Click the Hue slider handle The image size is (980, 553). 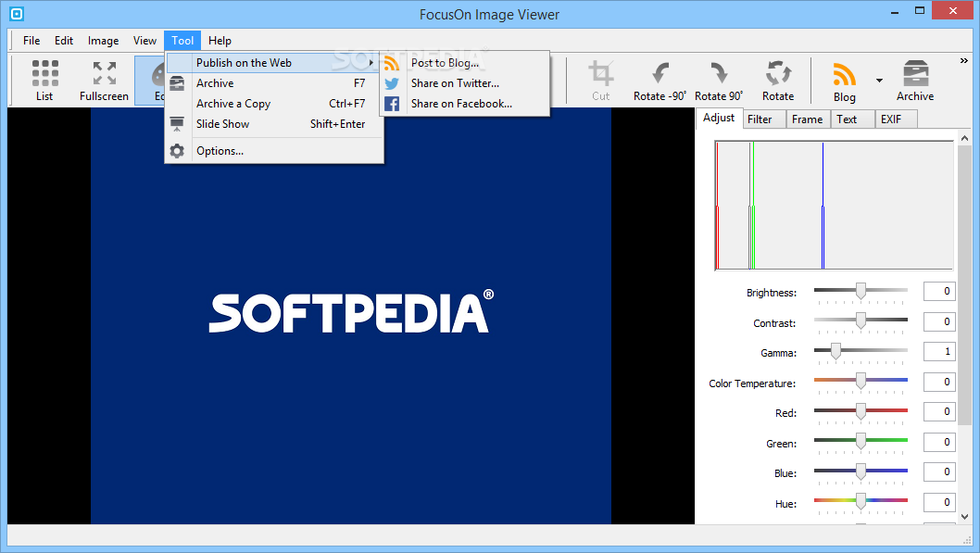[861, 502]
